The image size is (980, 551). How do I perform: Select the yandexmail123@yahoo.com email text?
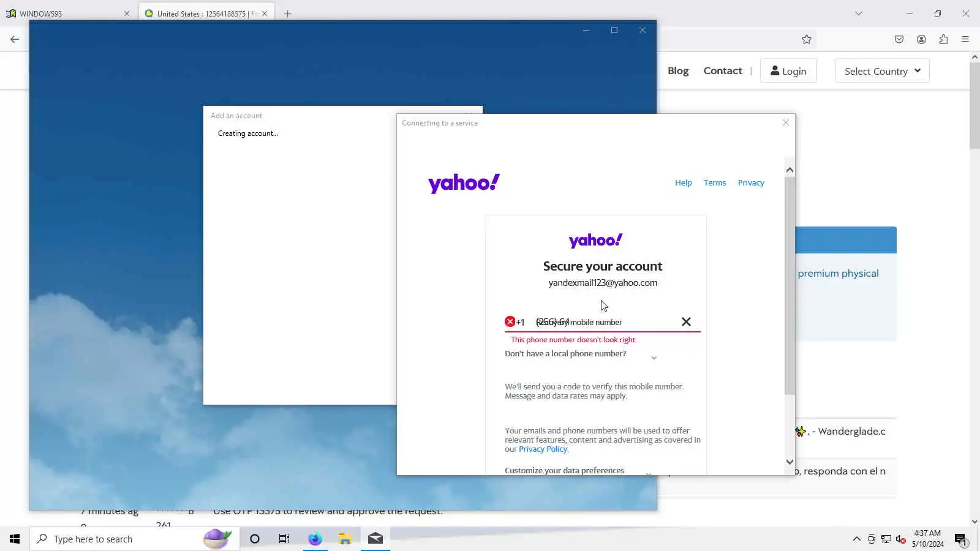click(603, 283)
